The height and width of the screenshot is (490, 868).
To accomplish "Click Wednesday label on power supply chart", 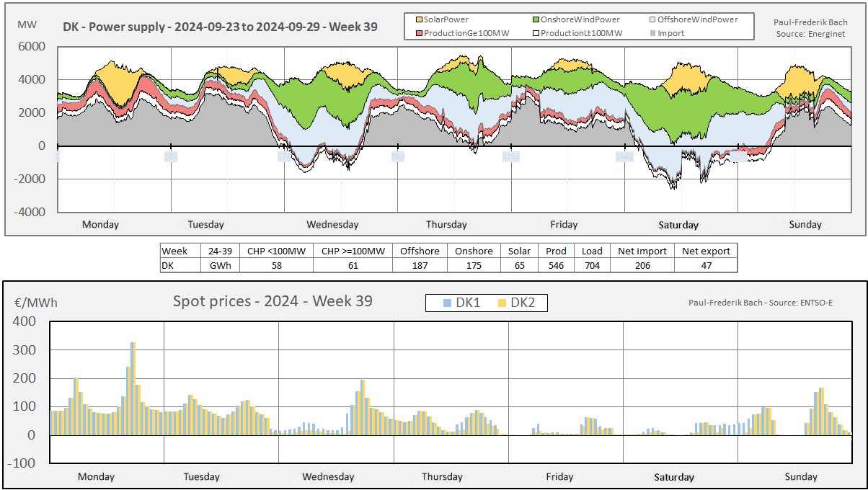I will pyautogui.click(x=332, y=225).
